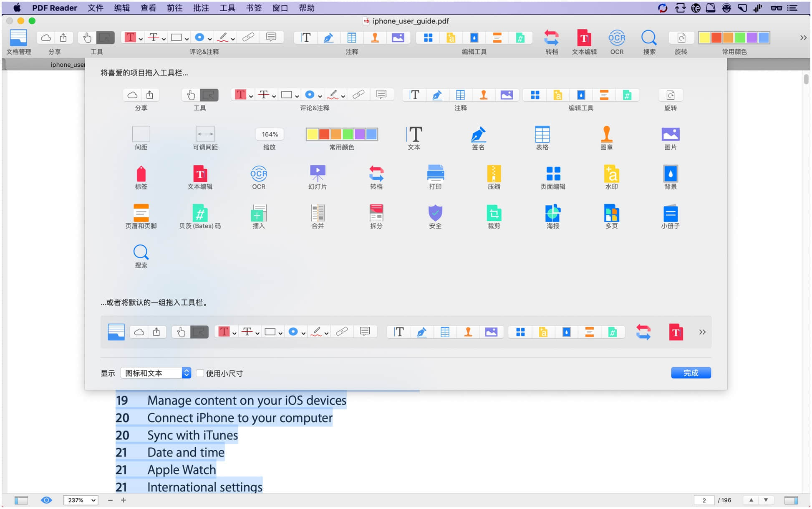Select the 背景 background icon in customize grid
812x509 pixels.
tap(671, 174)
